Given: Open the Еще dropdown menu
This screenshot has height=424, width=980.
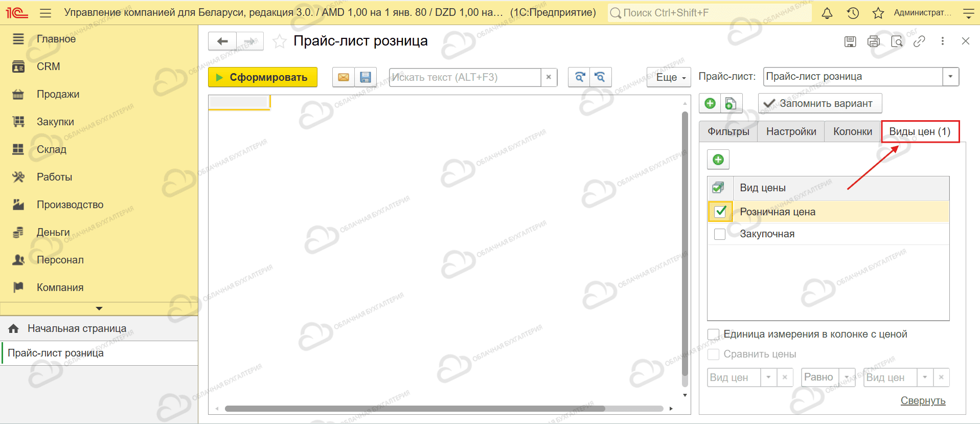Looking at the screenshot, I should pyautogui.click(x=669, y=77).
